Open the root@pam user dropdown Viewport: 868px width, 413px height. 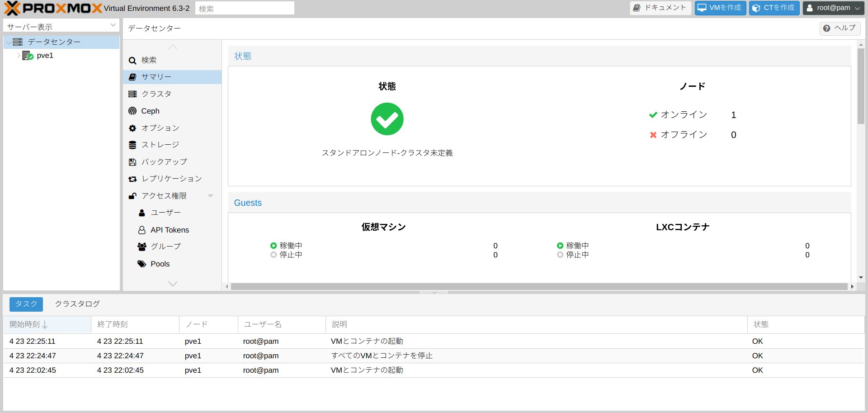pos(833,8)
